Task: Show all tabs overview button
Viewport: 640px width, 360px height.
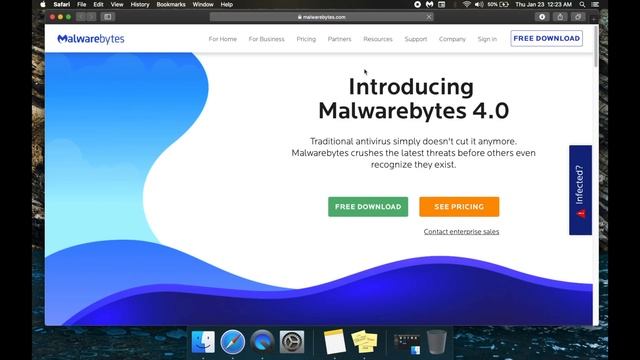Action: point(578,17)
